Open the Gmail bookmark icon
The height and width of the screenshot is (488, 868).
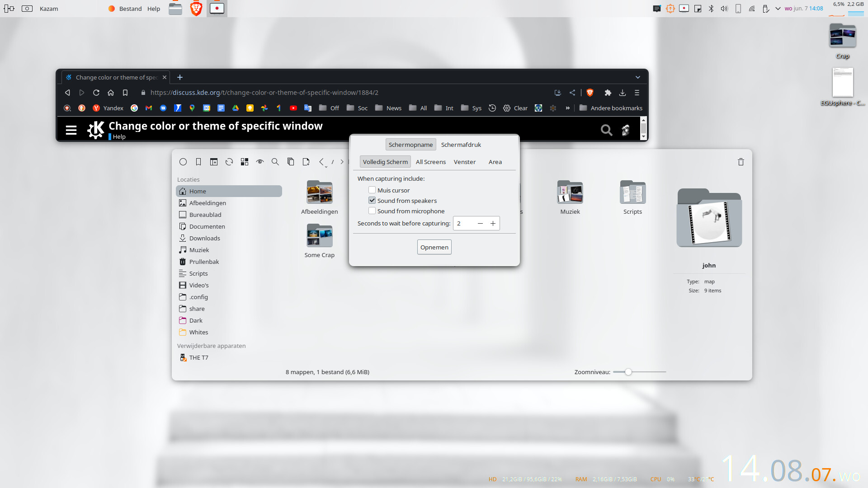149,108
